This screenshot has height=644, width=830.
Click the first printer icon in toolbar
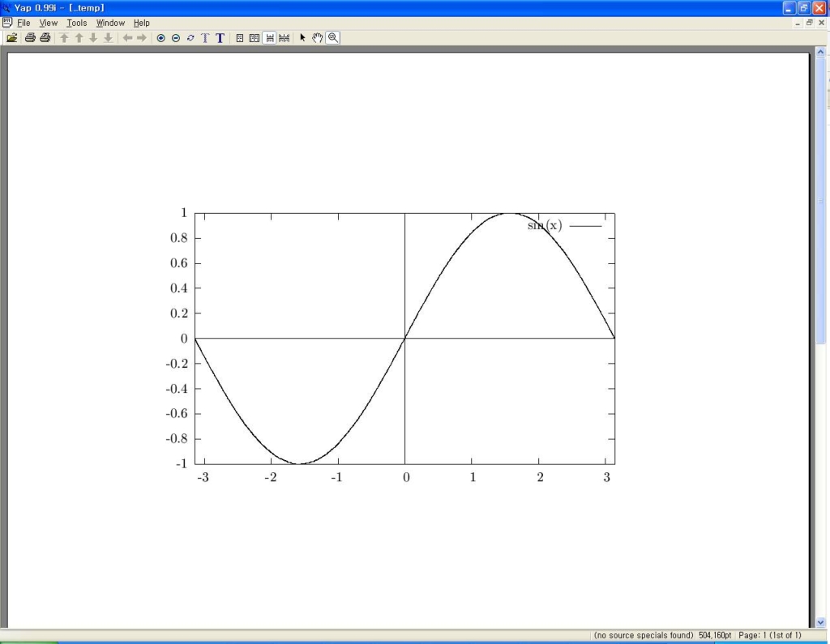30,37
